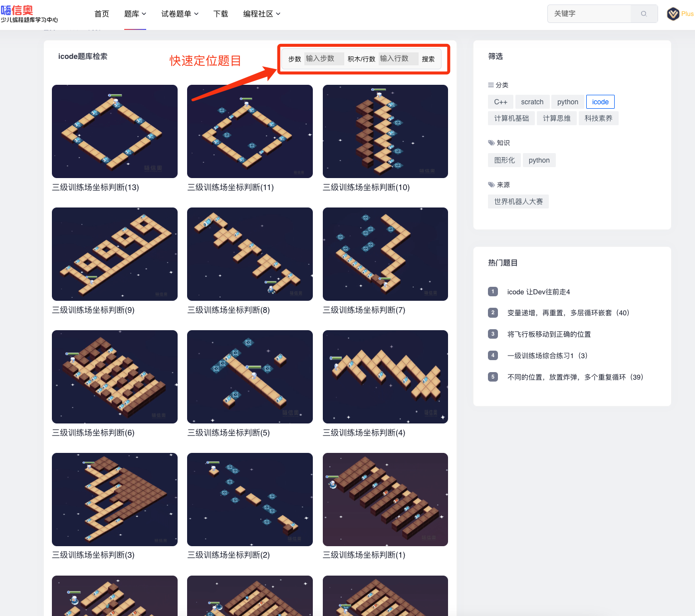Open the Plus membership badge icon
Image resolution: width=695 pixels, height=616 pixels.
click(x=673, y=14)
